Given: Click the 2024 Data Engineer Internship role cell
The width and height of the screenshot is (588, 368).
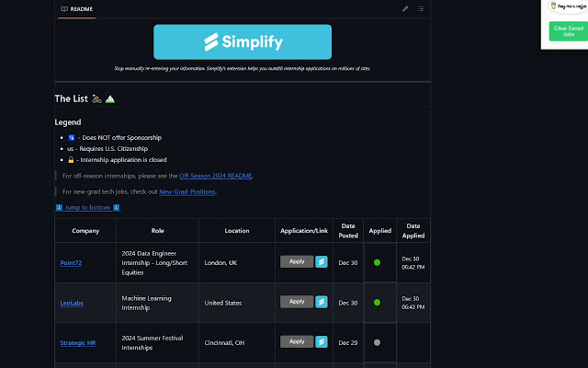Looking at the screenshot, I should (157, 262).
